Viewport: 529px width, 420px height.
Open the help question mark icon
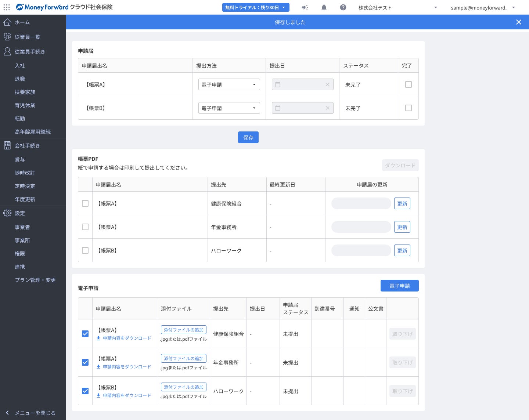[x=343, y=7]
